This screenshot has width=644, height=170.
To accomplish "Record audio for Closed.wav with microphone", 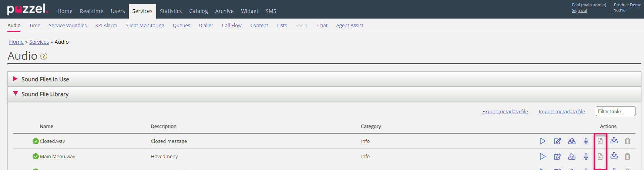I will 586,141.
